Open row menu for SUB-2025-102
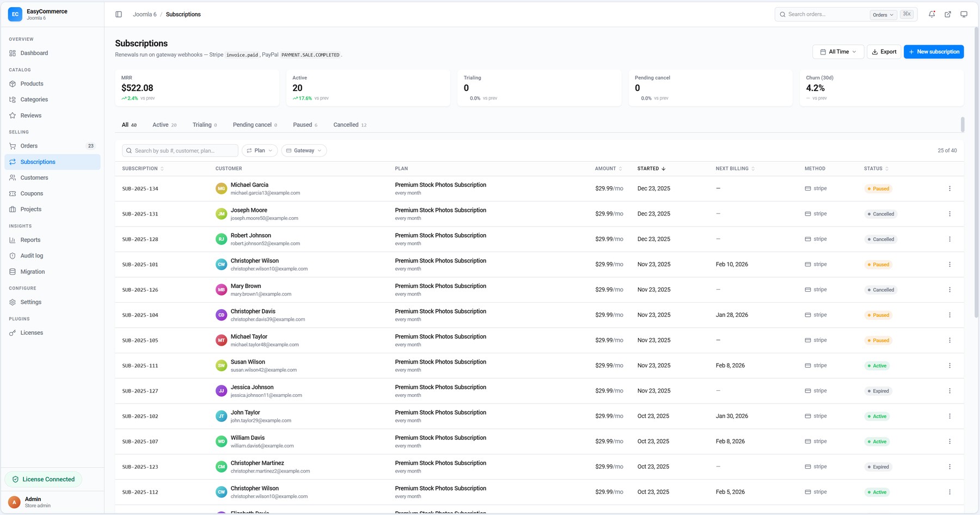 [950, 416]
